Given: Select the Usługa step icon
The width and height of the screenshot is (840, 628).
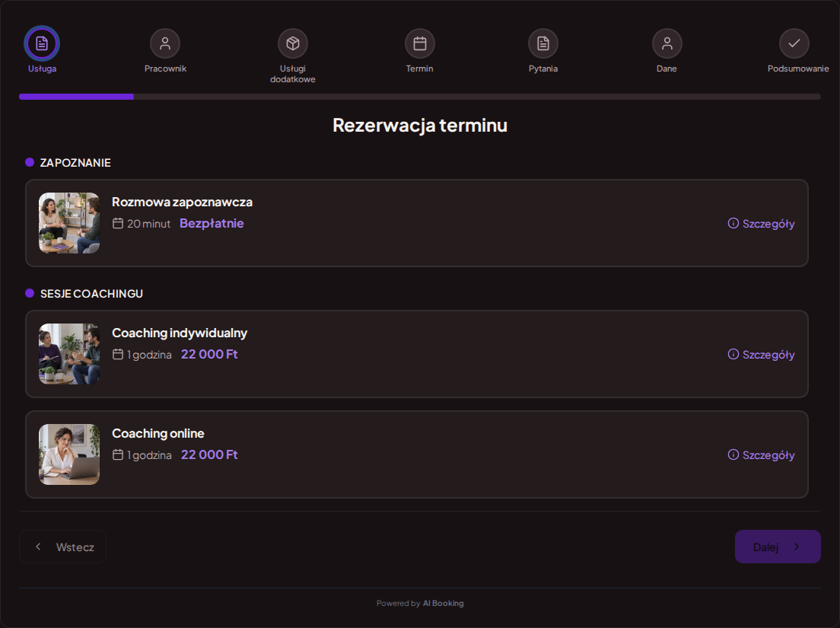Looking at the screenshot, I should pyautogui.click(x=42, y=43).
